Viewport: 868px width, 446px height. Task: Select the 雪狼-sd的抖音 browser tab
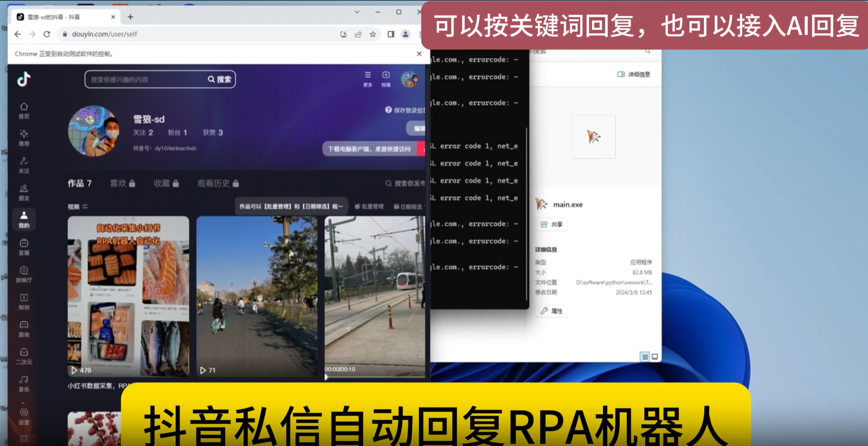click(66, 17)
